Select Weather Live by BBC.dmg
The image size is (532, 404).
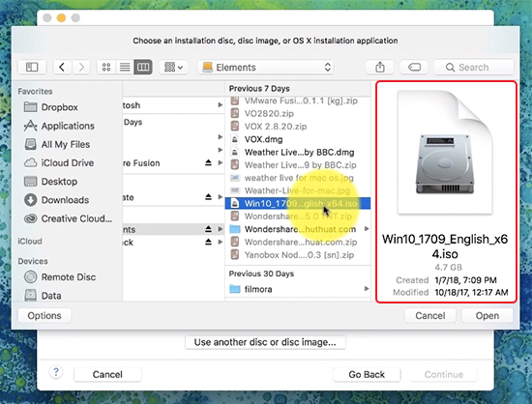point(298,152)
